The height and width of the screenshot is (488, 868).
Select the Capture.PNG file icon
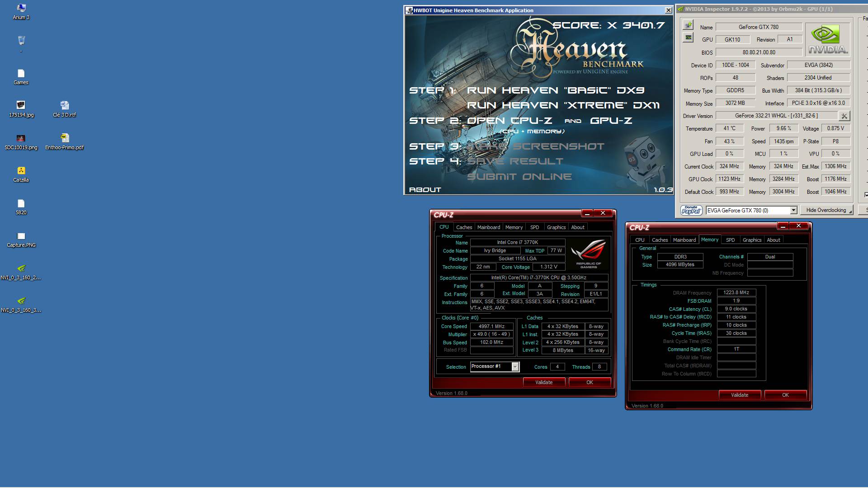21,239
